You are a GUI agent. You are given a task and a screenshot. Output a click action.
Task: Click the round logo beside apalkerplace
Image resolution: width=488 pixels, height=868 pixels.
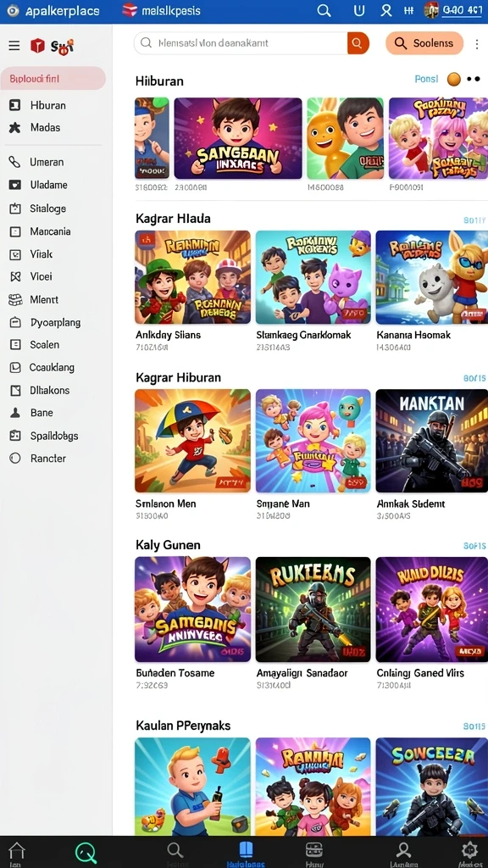click(x=12, y=10)
